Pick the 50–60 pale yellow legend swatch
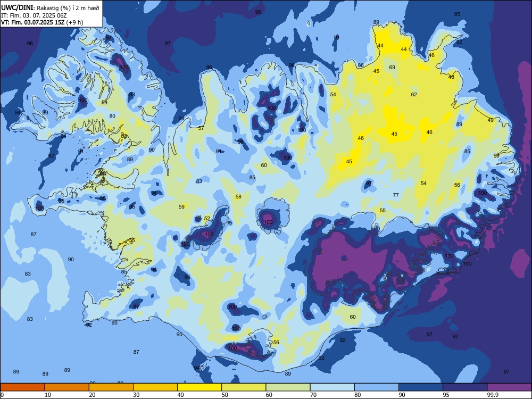The height and width of the screenshot is (399, 532). coord(244,387)
